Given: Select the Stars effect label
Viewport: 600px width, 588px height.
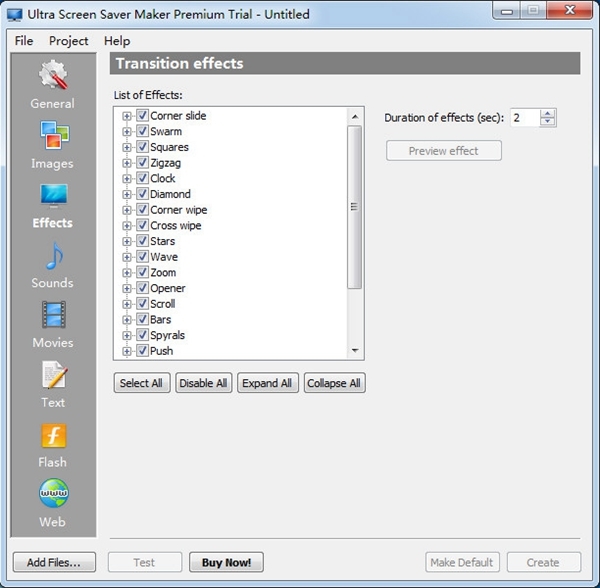Looking at the screenshot, I should click(x=163, y=241).
